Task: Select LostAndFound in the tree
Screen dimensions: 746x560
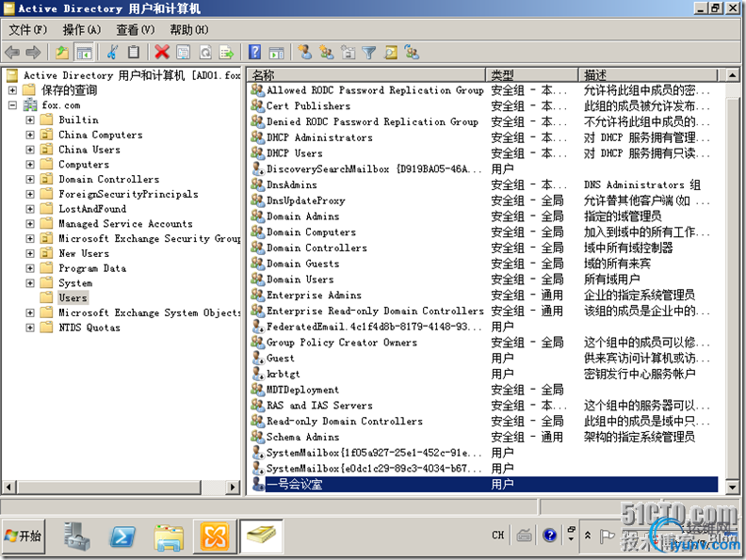Action: click(x=92, y=209)
